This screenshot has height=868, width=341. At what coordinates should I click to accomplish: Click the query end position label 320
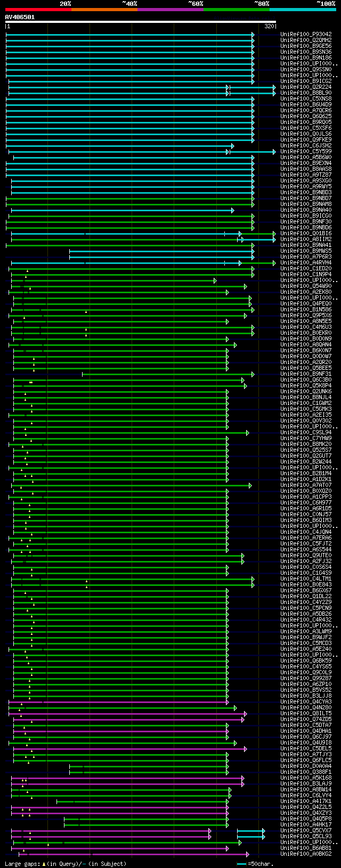tap(269, 26)
